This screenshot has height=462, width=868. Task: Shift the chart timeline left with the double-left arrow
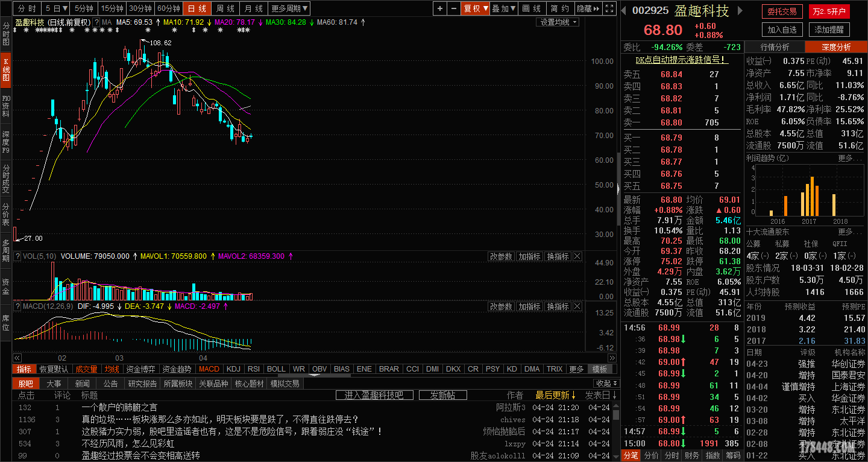coord(17,358)
